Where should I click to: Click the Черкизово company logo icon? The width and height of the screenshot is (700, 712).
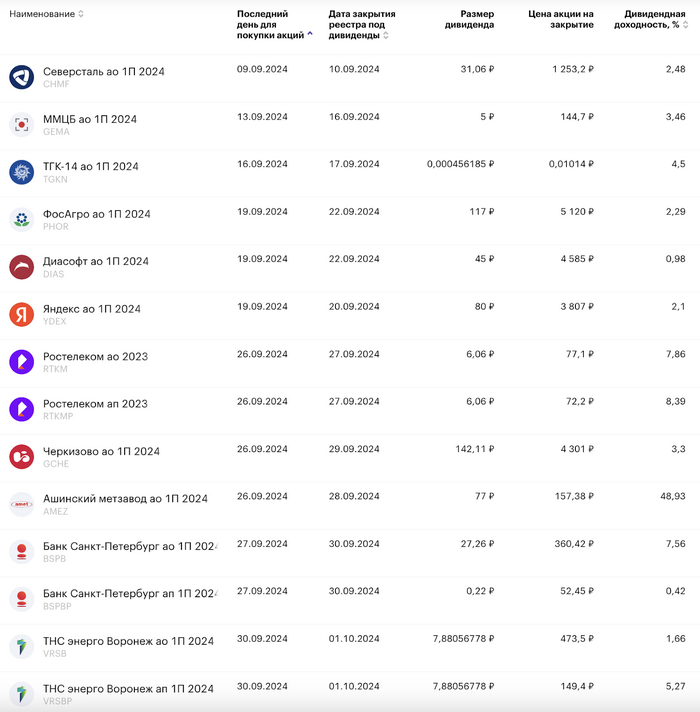coord(22,456)
